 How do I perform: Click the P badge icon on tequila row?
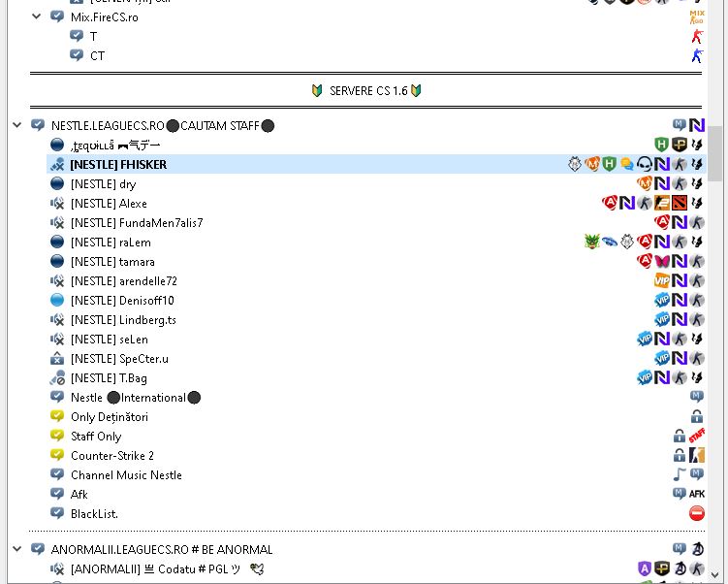(680, 145)
